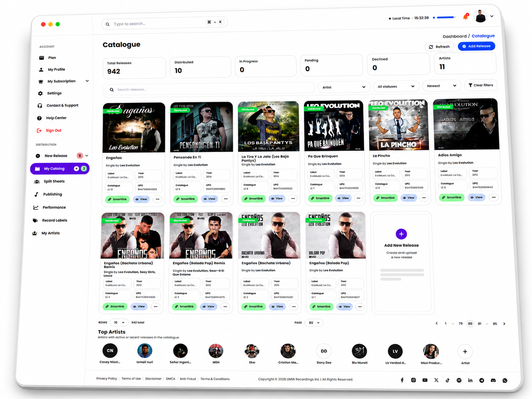The height and width of the screenshot is (399, 532).
Task: Click the Search releases input field
Action: coord(210,89)
